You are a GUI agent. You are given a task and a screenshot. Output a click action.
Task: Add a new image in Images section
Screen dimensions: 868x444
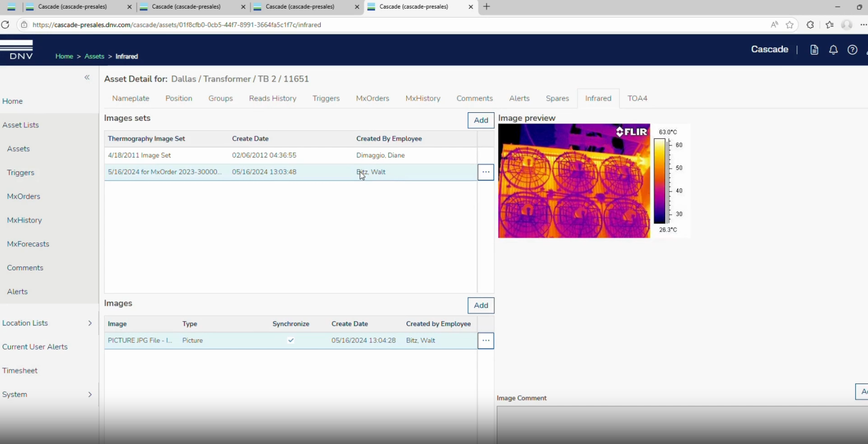point(481,306)
